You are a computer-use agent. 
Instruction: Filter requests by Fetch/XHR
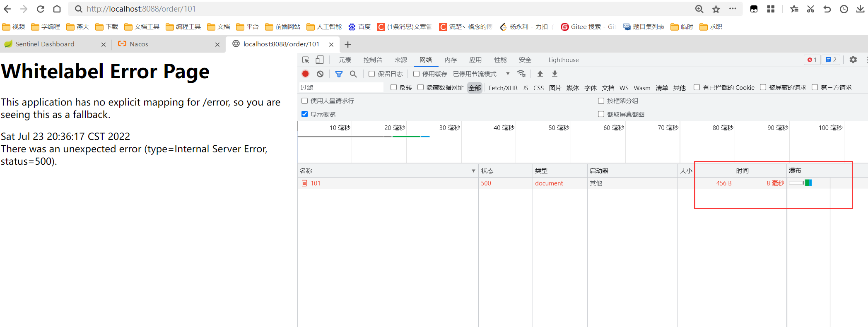(503, 88)
